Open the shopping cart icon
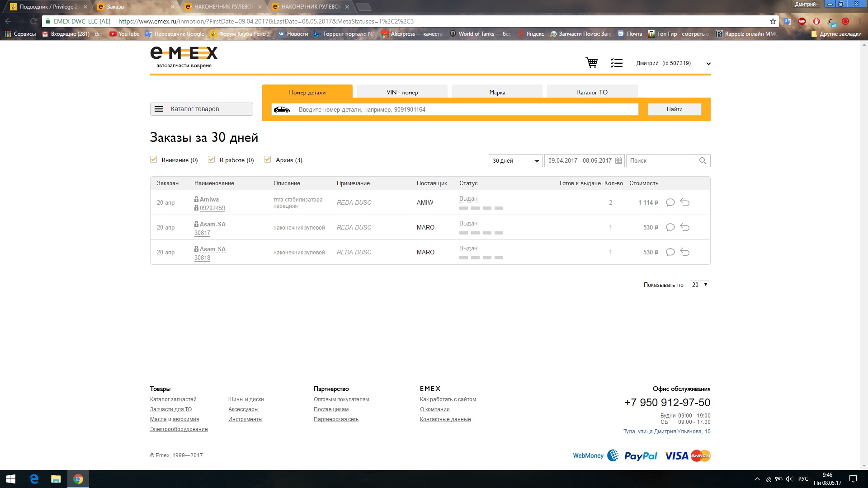 [x=591, y=63]
